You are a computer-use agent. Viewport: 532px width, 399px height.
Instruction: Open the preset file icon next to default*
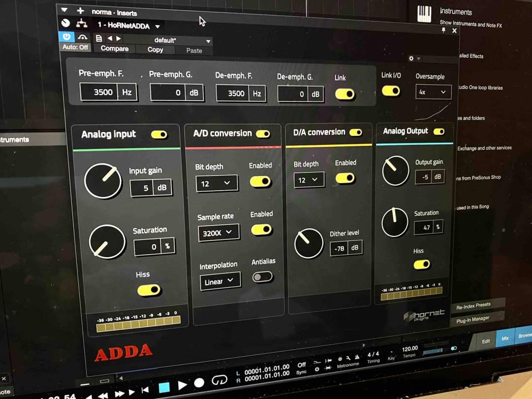(x=99, y=37)
